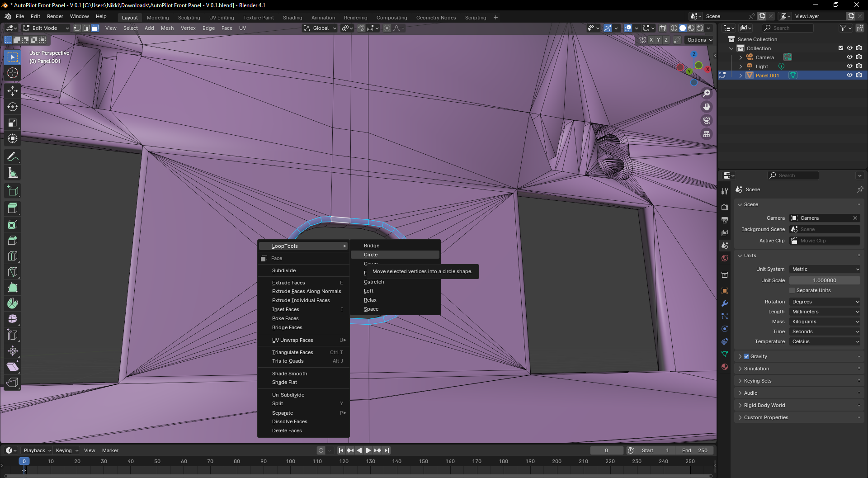Switch to vertex select mode

pos(78,28)
